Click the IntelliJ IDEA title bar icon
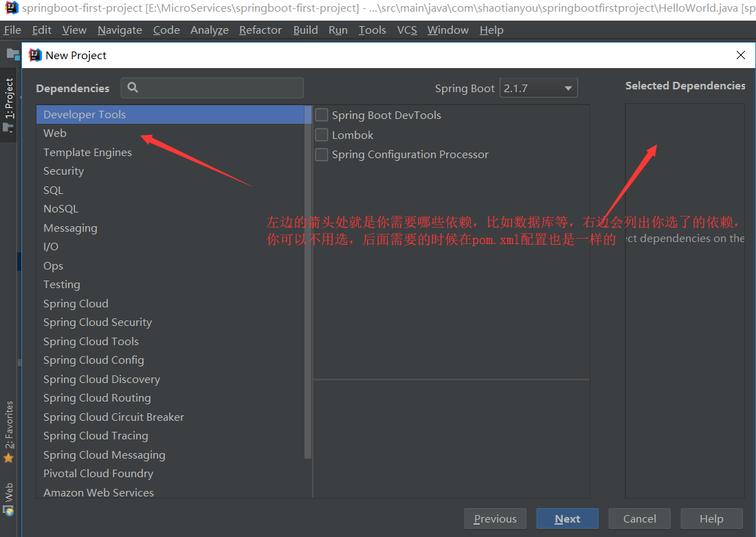The height and width of the screenshot is (537, 756). [x=12, y=8]
